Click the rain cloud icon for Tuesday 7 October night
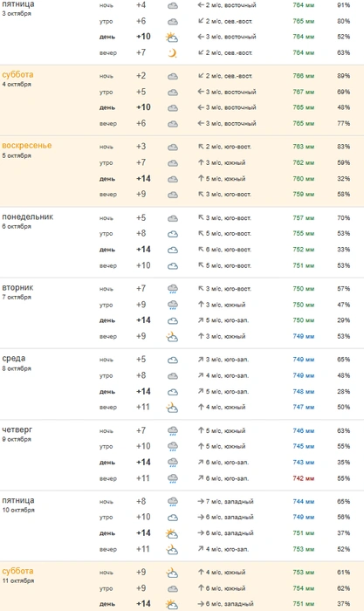Image resolution: width=364 pixels, height=611 pixels. click(173, 289)
